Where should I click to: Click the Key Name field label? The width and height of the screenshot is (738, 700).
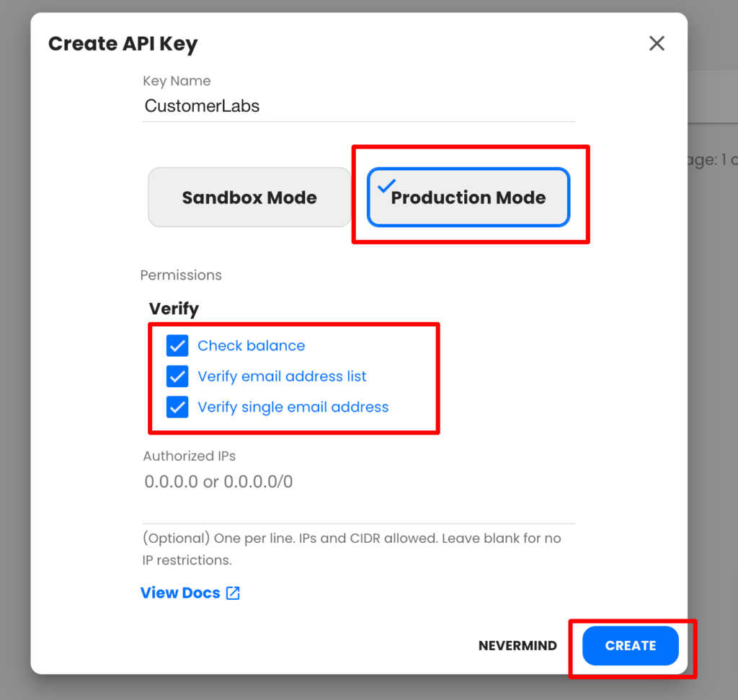point(177,81)
